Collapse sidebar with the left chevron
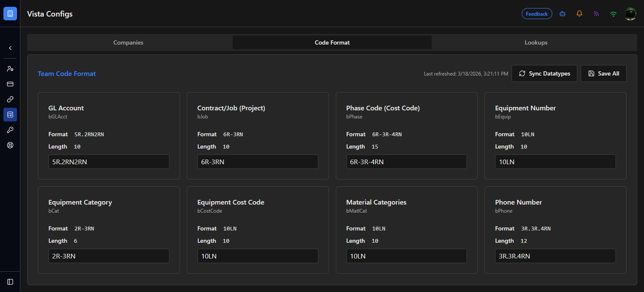 (x=10, y=48)
